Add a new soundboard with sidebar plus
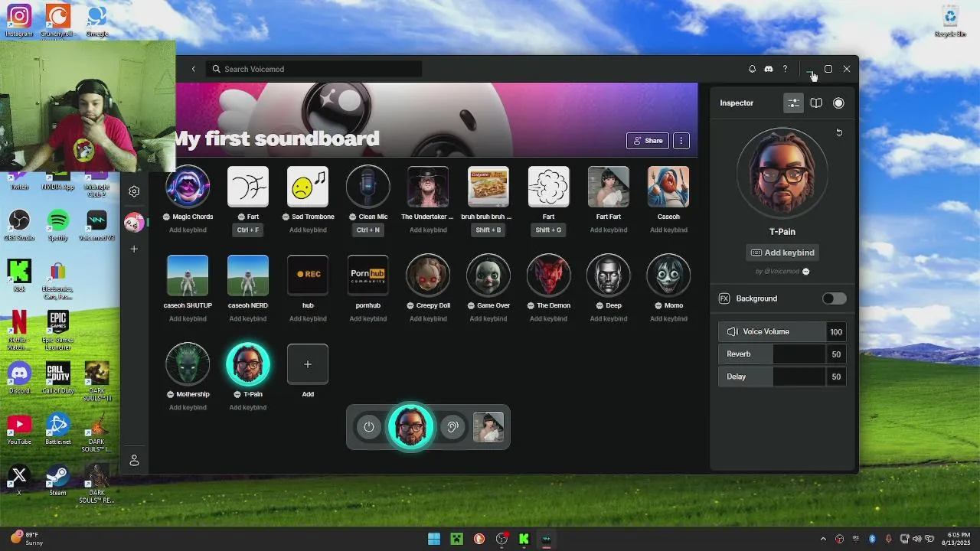The height and width of the screenshot is (551, 980). 134,249
